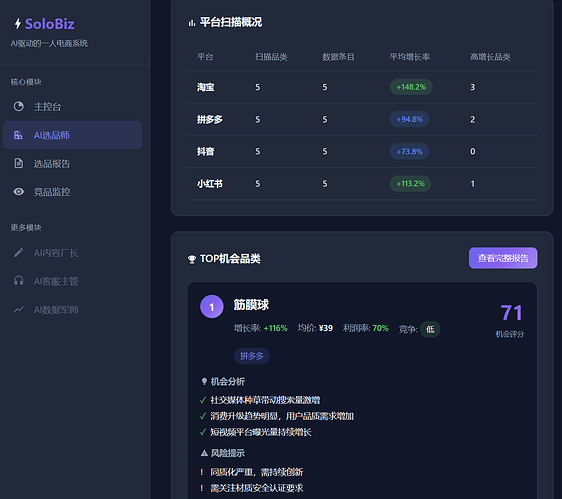Click the trophy icon beside TOP机会品类
562x499 pixels.
192,259
